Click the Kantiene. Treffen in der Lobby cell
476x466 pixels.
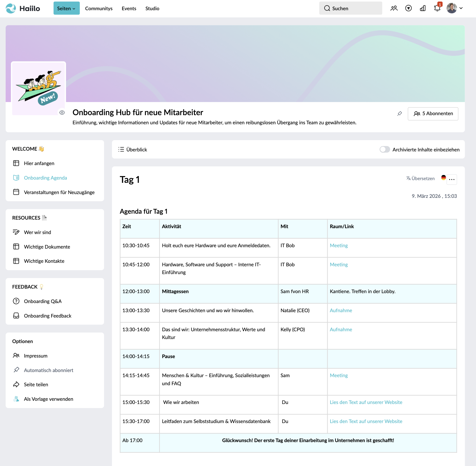click(392, 294)
